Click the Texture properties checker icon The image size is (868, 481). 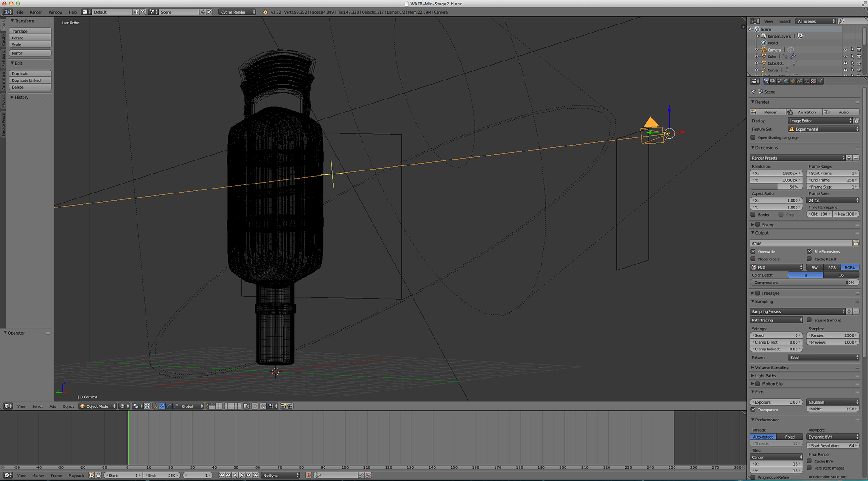[813, 81]
